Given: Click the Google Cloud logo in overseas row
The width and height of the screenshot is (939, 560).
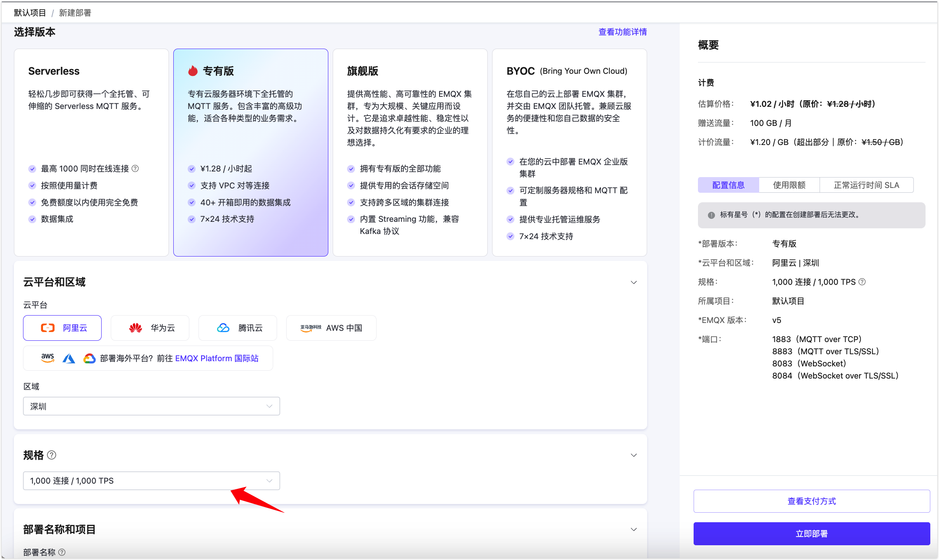Looking at the screenshot, I should [x=89, y=359].
